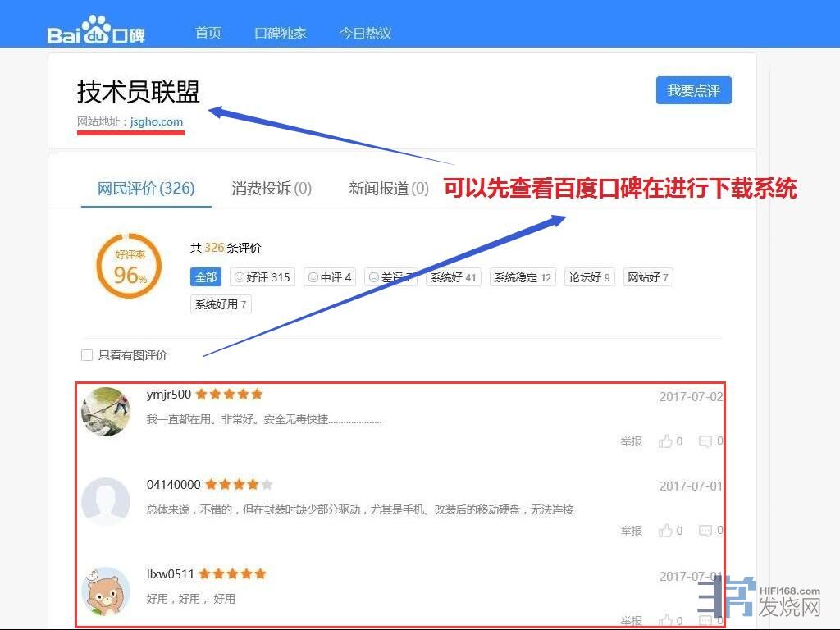
Task: Go to 首页 in top navigation
Action: point(208,34)
